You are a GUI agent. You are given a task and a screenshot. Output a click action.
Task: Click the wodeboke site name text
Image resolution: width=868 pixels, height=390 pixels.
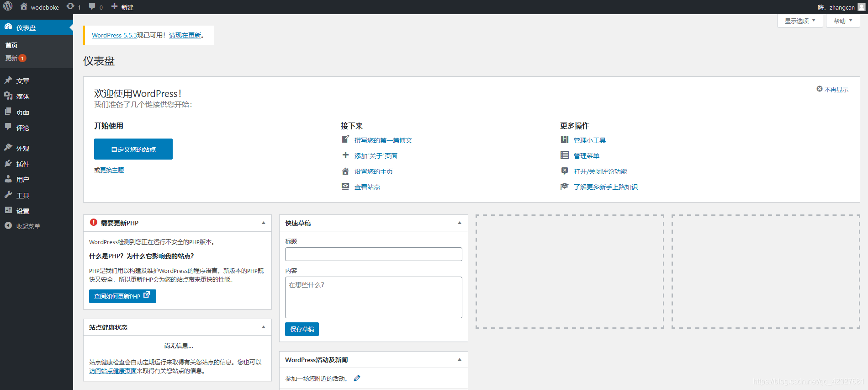45,7
